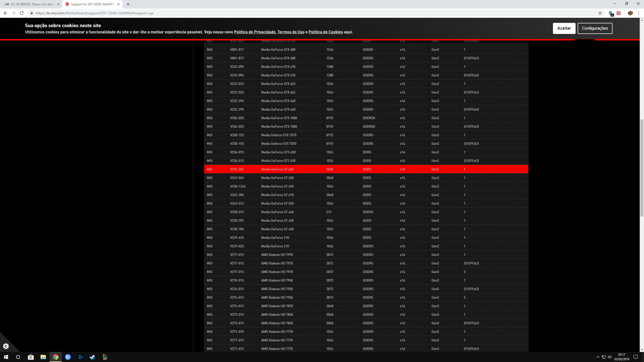This screenshot has height=362, width=644.
Task: Click the Chrome icon on taskbar
Action: coord(56,357)
